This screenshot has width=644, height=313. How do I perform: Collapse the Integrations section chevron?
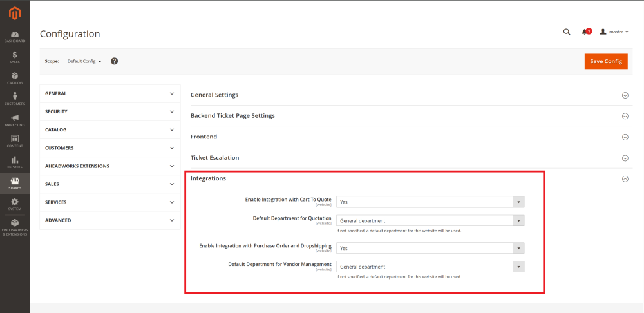(x=625, y=178)
